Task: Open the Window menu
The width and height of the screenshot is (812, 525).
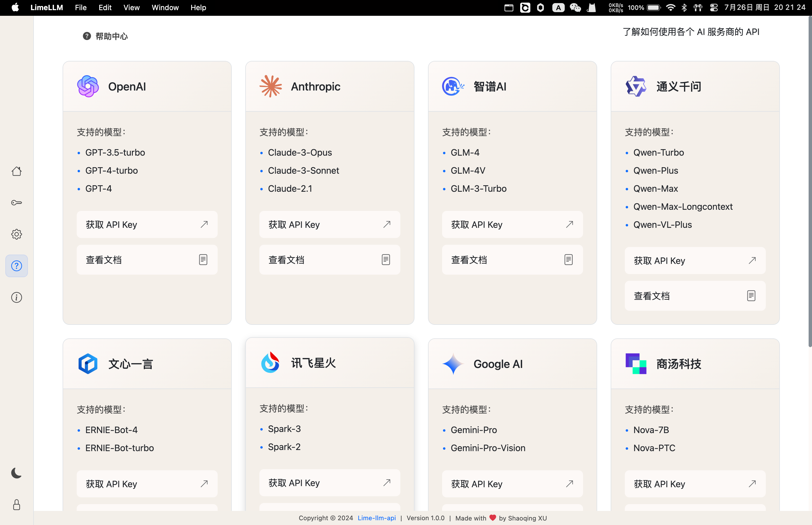Action: point(165,8)
